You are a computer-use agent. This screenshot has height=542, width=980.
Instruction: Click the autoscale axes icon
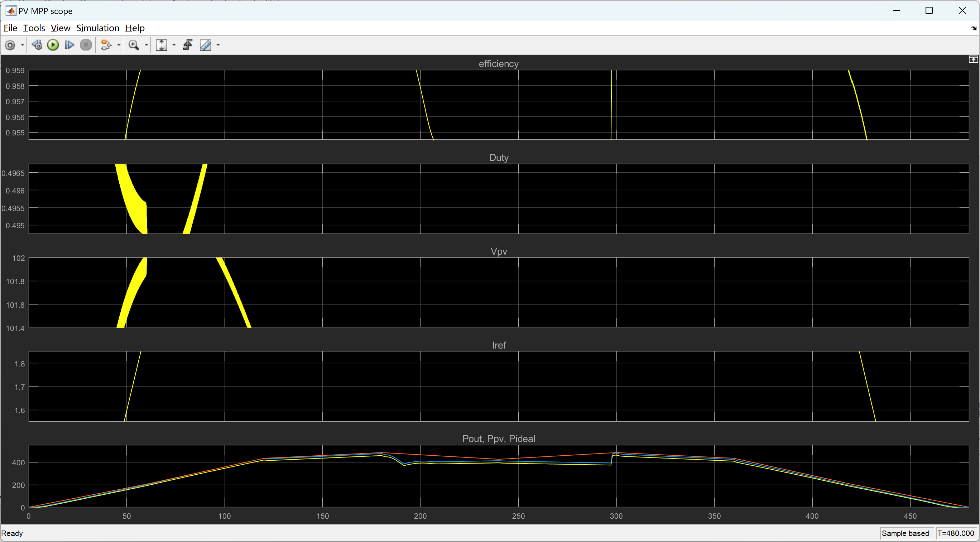click(x=162, y=45)
